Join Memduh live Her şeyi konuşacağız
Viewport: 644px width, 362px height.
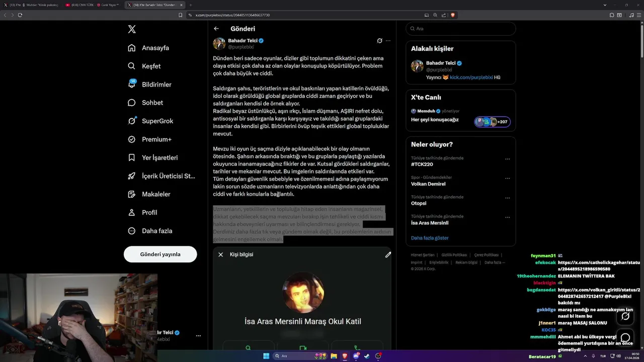coord(435,120)
